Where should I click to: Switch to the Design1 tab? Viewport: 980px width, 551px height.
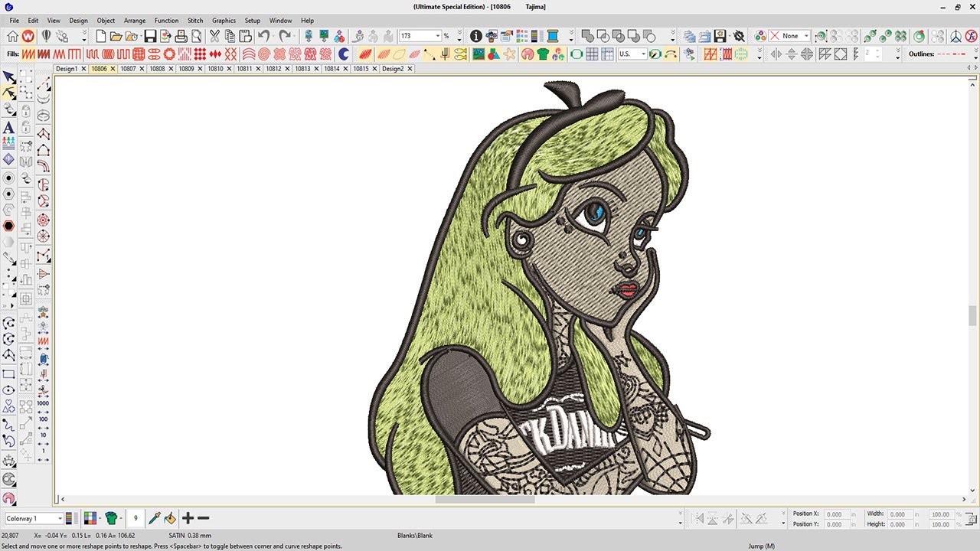66,69
